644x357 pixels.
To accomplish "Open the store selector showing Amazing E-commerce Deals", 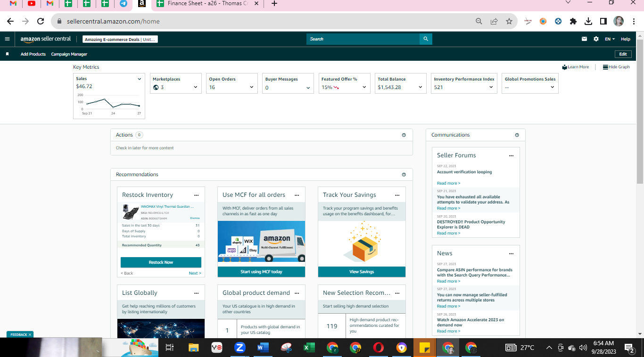I will tap(120, 40).
